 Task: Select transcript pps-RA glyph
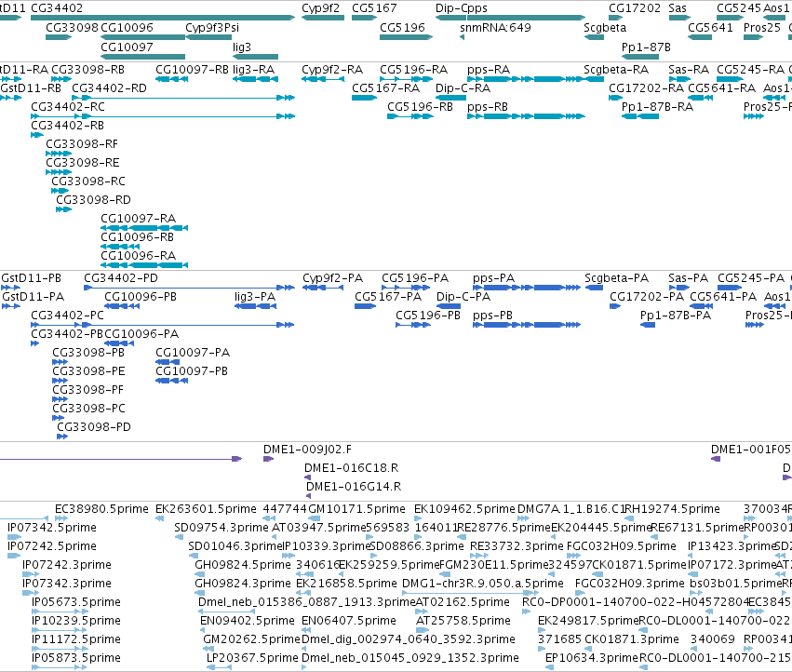pyautogui.click(x=526, y=79)
